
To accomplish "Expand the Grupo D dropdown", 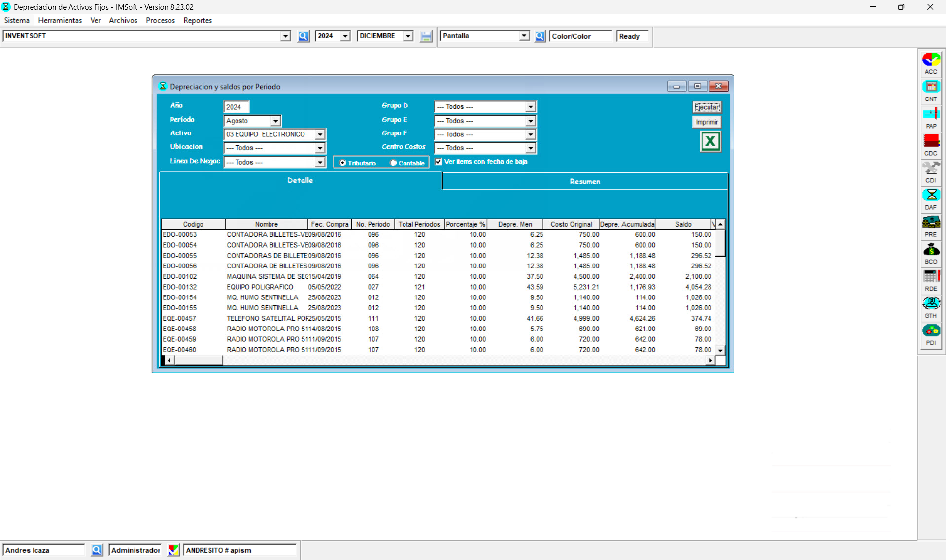I will 530,106.
